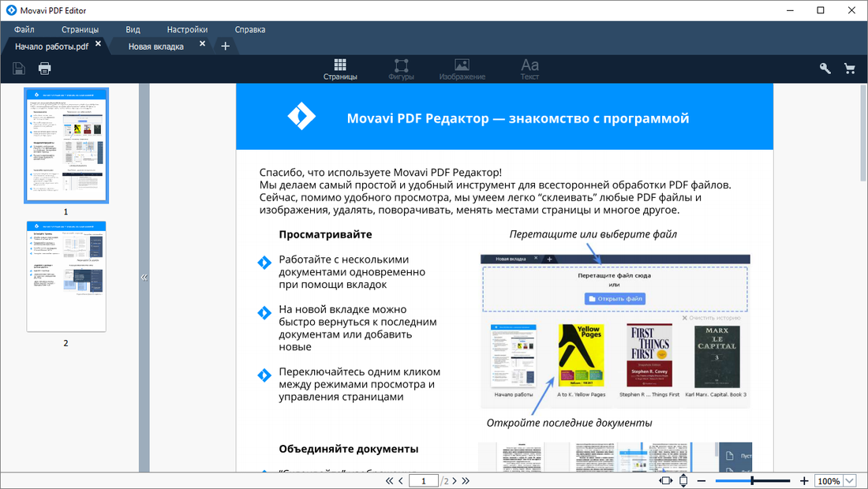Select page 2 thumbnail
This screenshot has height=489, width=868.
pyautogui.click(x=65, y=276)
